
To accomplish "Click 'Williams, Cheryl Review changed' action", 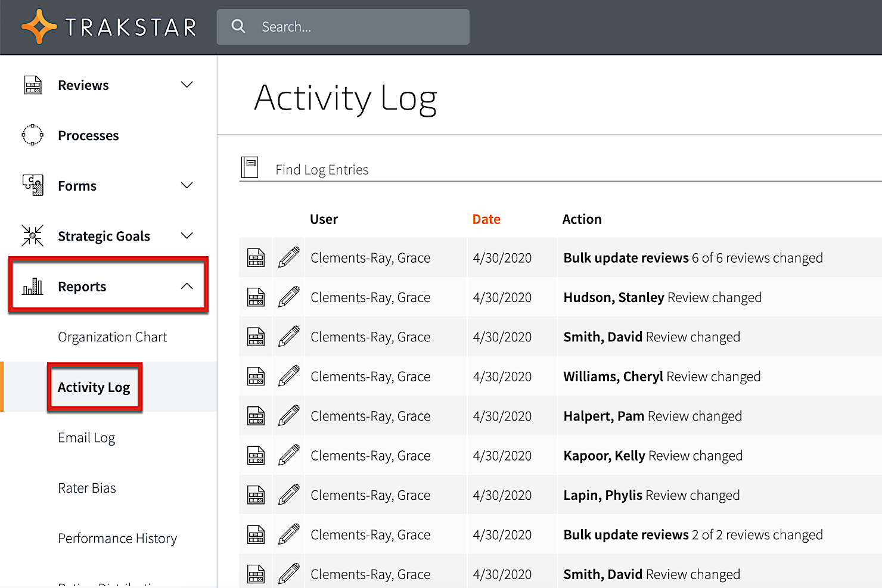I will pos(662,377).
